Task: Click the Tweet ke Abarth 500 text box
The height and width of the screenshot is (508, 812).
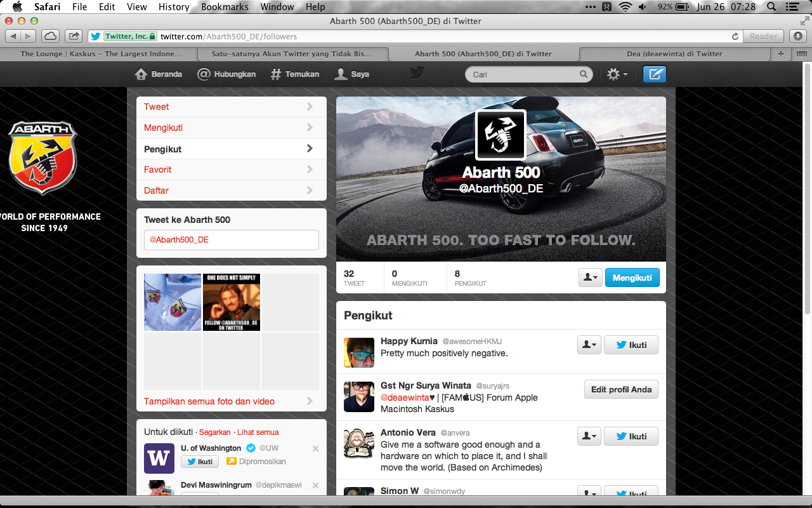Action: click(232, 240)
